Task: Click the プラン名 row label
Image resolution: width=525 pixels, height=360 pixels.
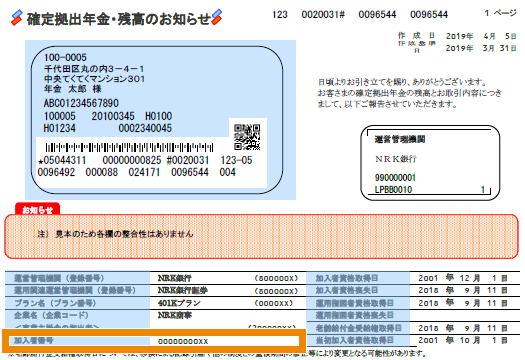Action: point(55,303)
